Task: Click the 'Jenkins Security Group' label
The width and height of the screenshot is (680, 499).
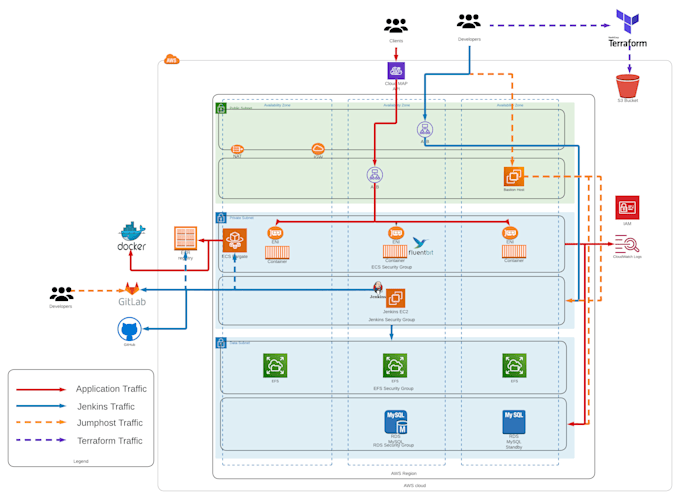Action: 392,320
